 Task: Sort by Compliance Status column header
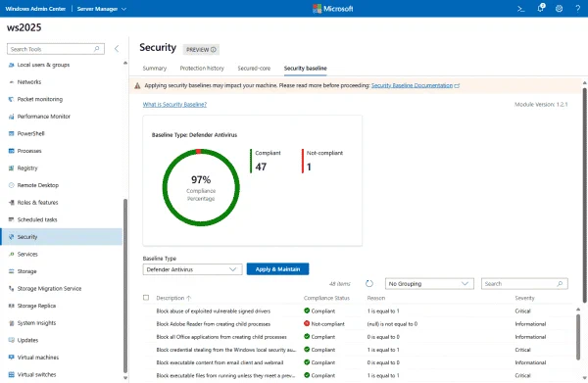pyautogui.click(x=326, y=298)
